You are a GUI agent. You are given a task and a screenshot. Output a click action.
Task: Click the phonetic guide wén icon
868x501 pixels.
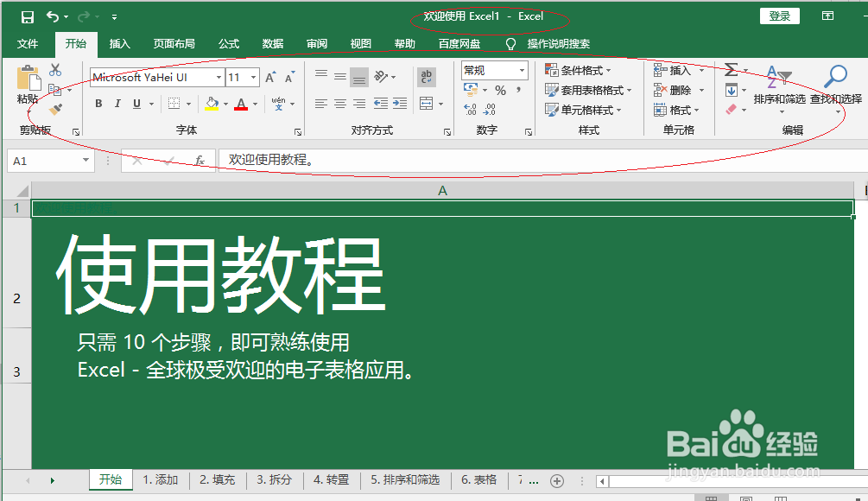[278, 104]
